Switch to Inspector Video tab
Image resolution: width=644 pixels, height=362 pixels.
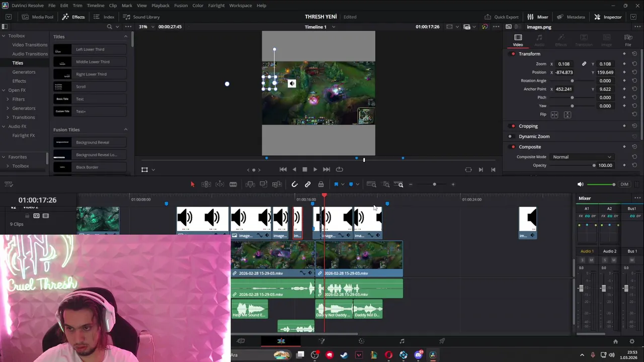pos(518,40)
